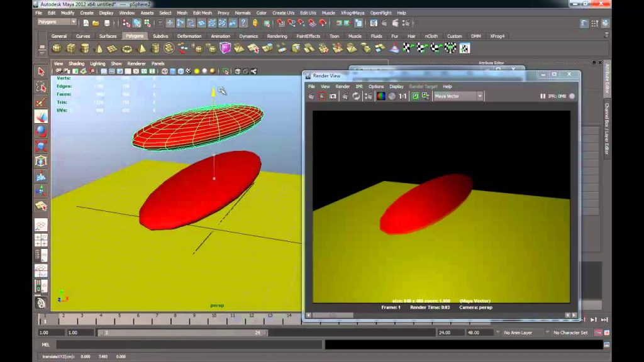Open the Polygons menu set dropdown
The image size is (644, 362).
(57, 22)
